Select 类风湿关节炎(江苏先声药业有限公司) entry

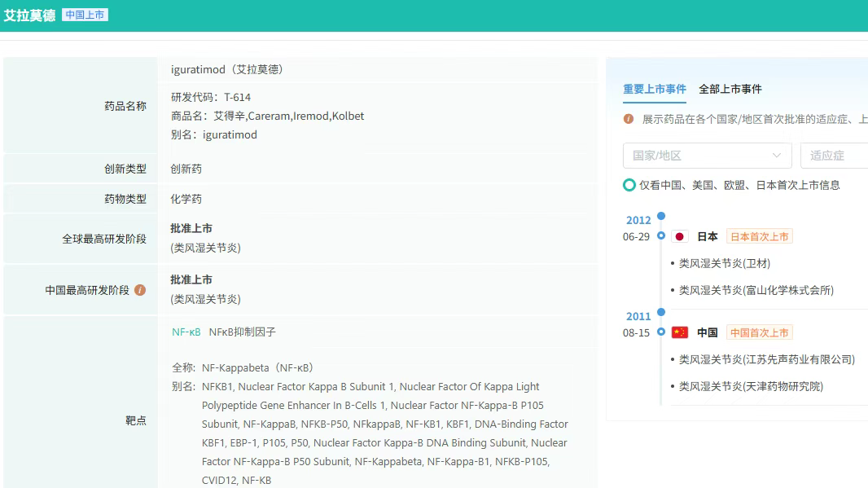pyautogui.click(x=766, y=359)
